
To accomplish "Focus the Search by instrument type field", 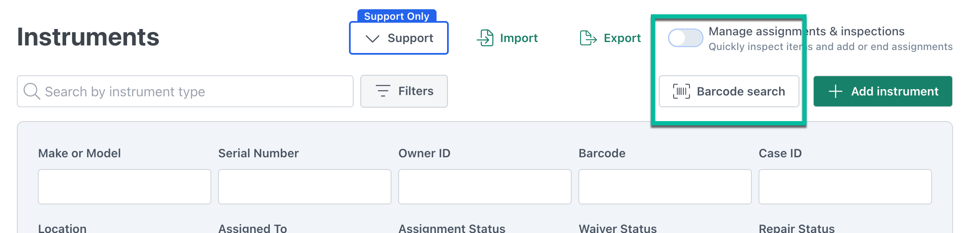I will [185, 91].
